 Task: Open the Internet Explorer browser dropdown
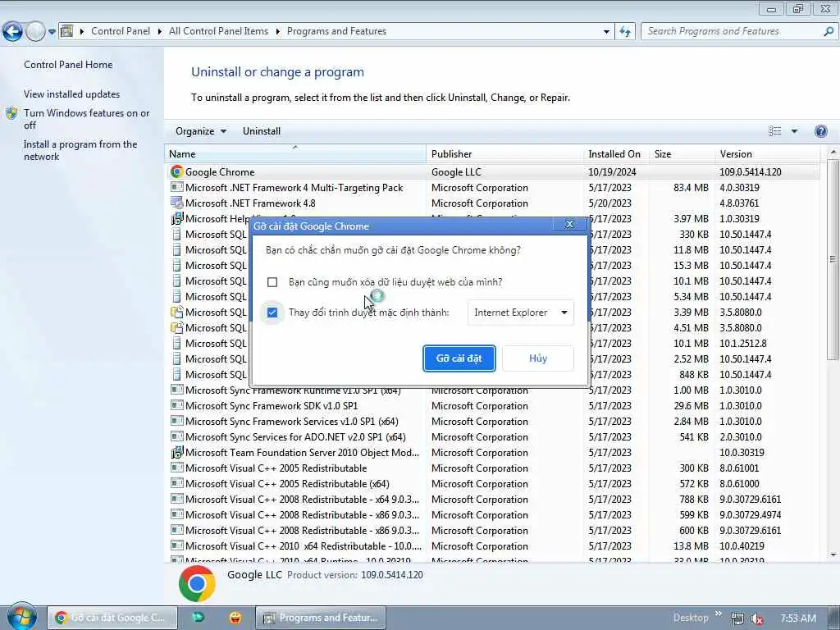(520, 313)
